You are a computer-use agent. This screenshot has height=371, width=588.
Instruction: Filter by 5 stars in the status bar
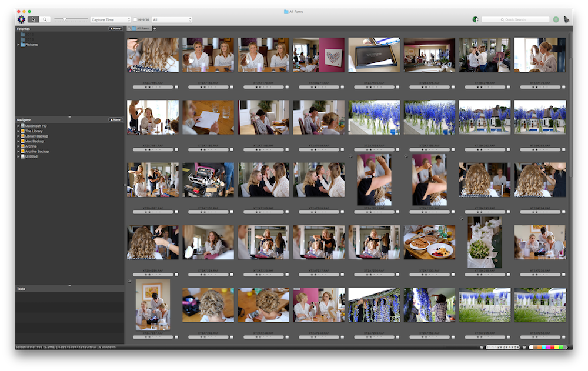516,347
